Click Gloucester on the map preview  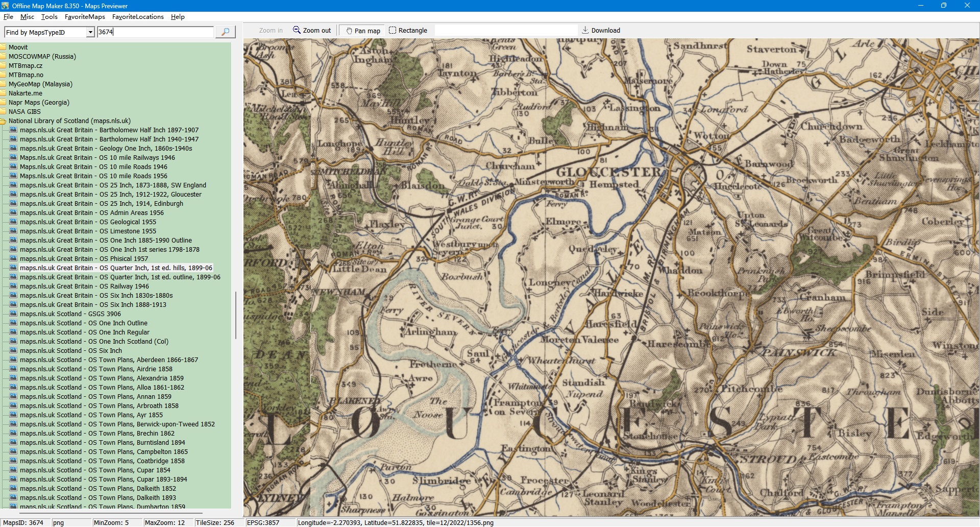pos(608,172)
